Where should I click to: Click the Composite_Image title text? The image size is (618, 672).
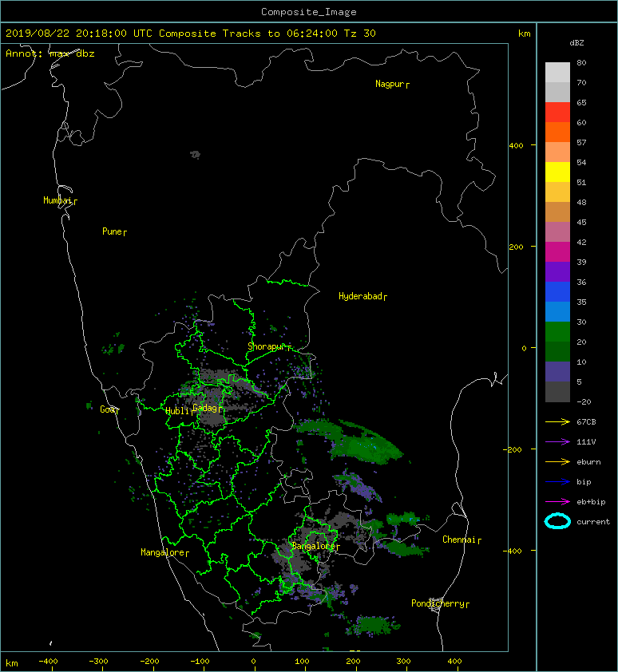309,12
